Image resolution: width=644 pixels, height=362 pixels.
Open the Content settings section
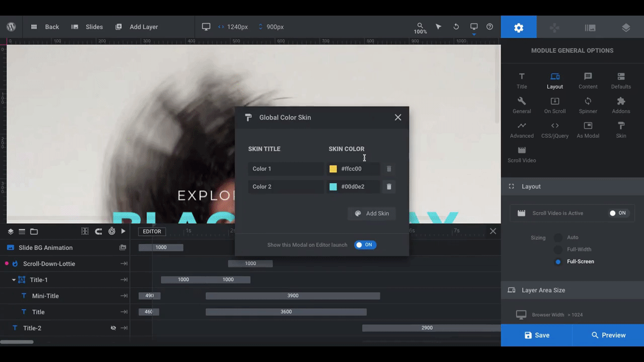point(588,80)
